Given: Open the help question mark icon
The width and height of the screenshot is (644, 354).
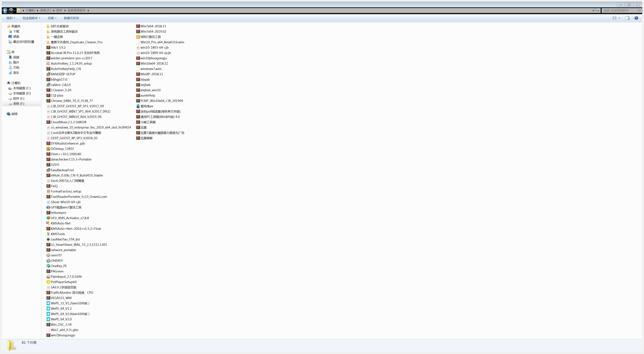Looking at the screenshot, I should coord(636,18).
